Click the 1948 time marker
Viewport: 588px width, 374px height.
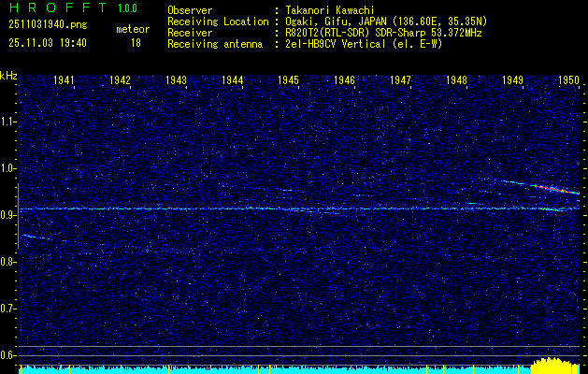(x=457, y=81)
